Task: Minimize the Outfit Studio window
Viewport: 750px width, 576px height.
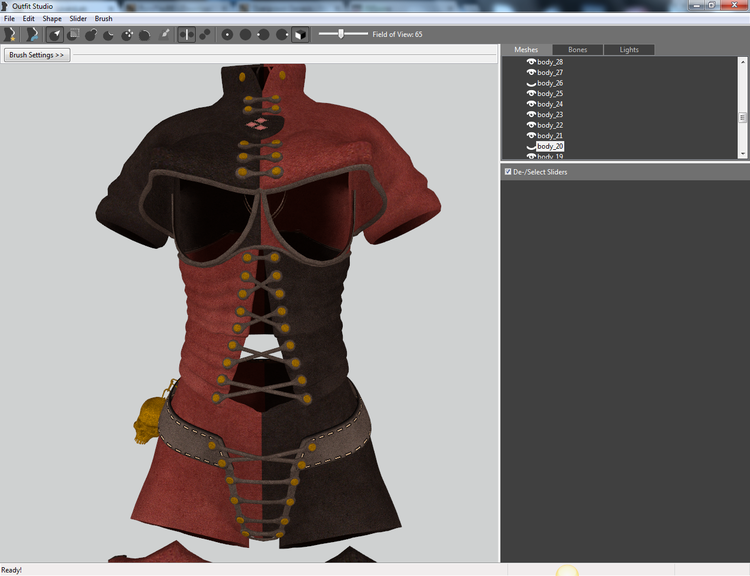Action: [x=696, y=5]
